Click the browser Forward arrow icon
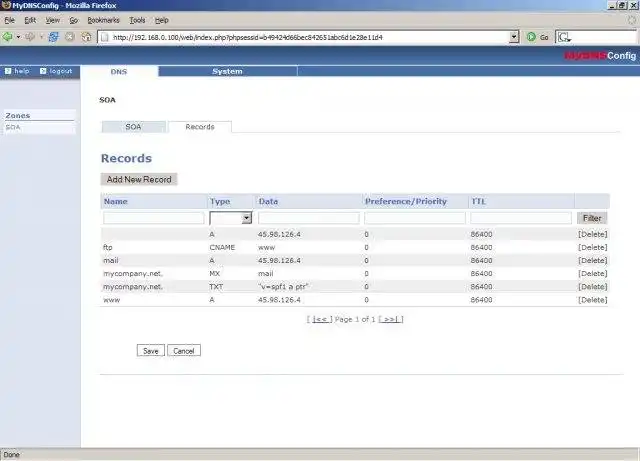Screen dimensions: 640x461 tap(30, 37)
